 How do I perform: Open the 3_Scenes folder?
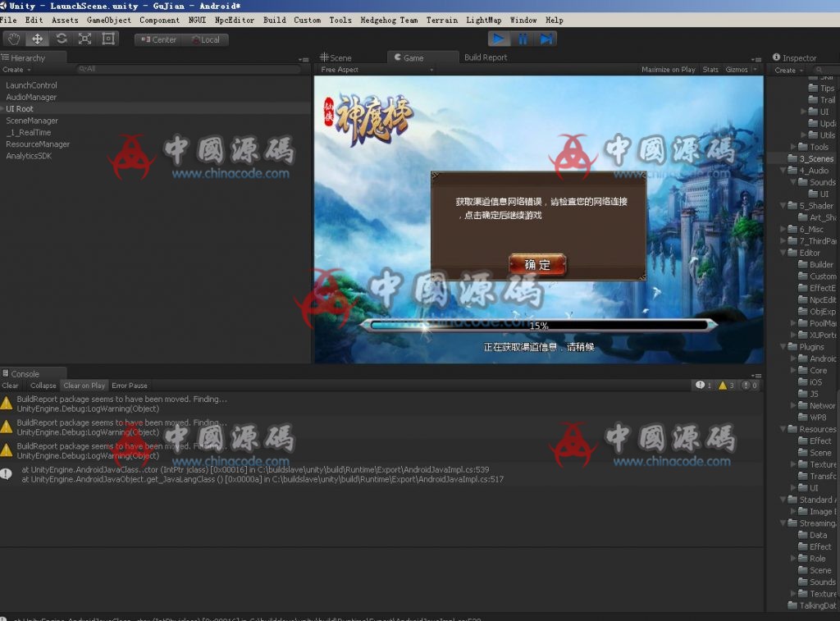(810, 158)
